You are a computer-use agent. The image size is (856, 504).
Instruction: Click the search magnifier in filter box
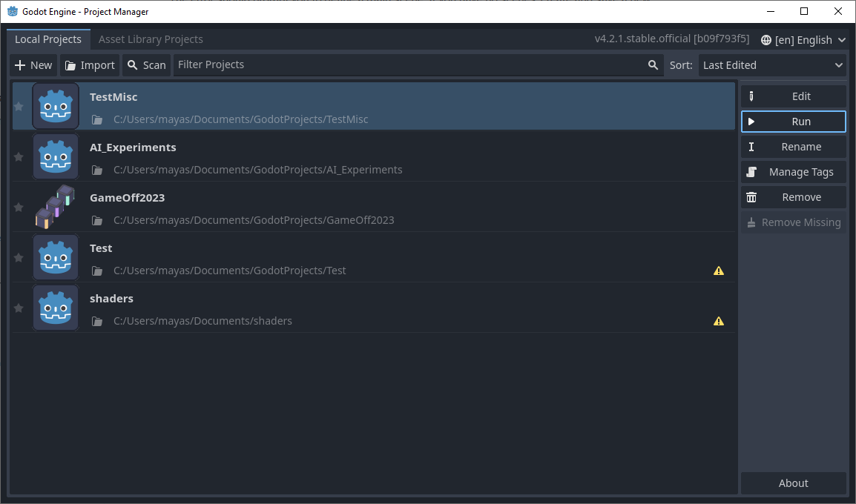pyautogui.click(x=653, y=65)
